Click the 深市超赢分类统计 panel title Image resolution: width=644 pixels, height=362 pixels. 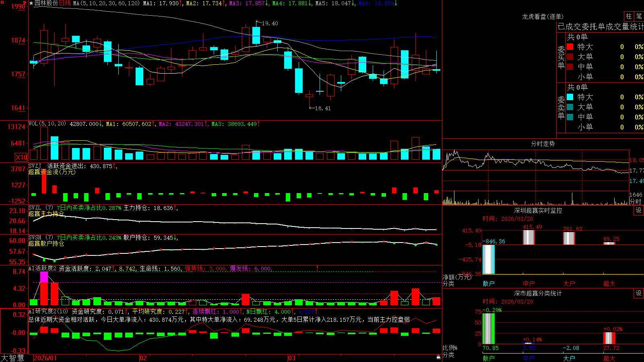tap(538, 293)
